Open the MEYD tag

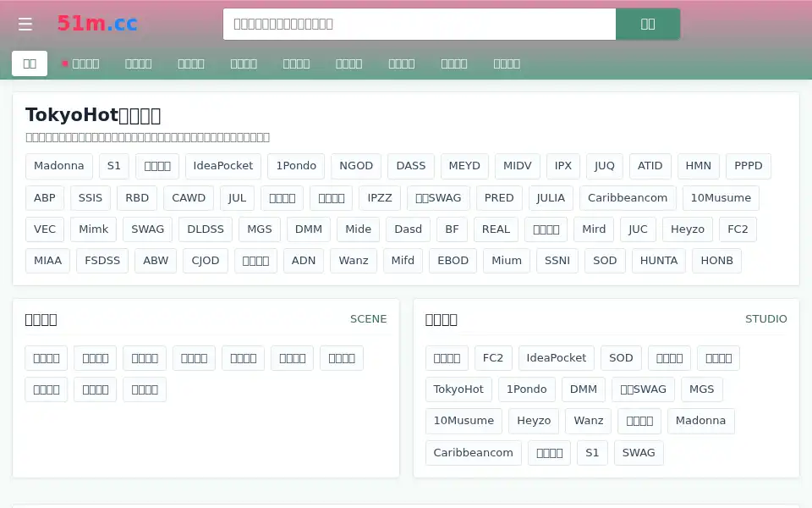pyautogui.click(x=464, y=166)
